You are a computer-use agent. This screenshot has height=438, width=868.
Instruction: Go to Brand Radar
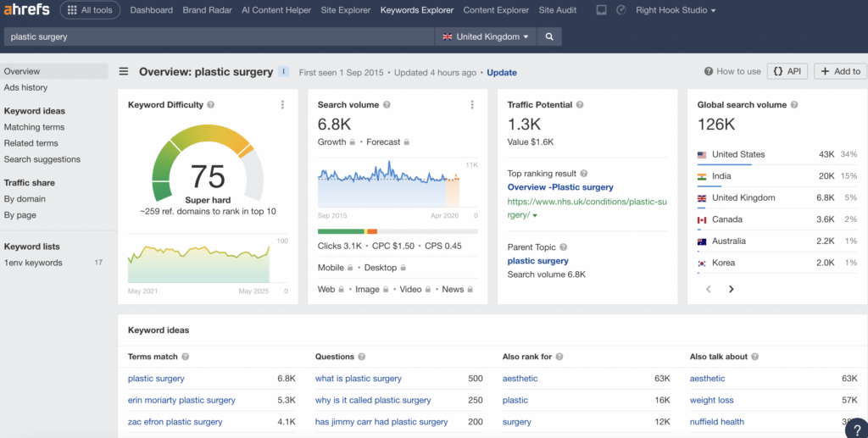207,10
